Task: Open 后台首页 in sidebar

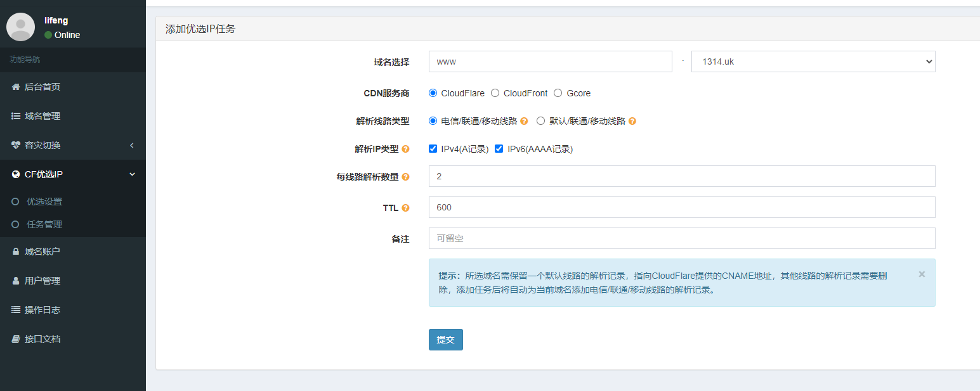Action: pos(73,87)
